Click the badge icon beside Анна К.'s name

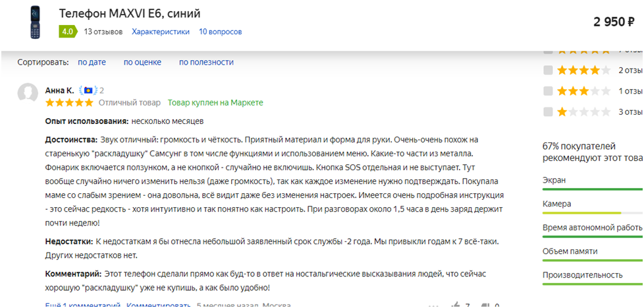88,90
